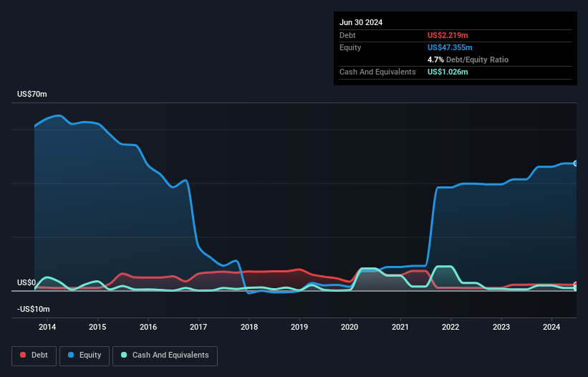Click the Jun 30 2024 tooltip date

[x=361, y=22]
